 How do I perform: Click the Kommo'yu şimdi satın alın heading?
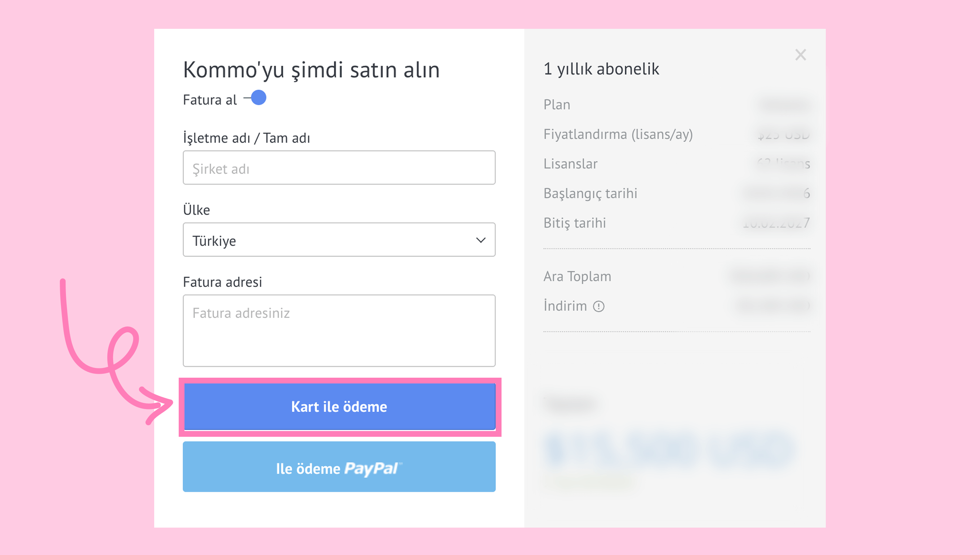coord(311,70)
